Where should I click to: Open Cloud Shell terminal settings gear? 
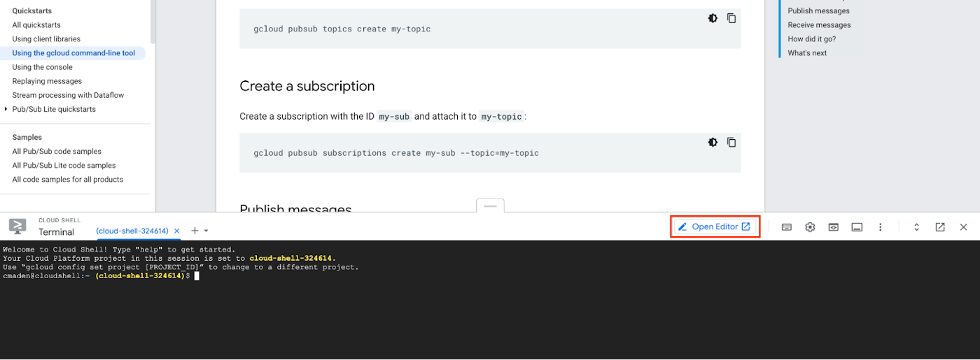pyautogui.click(x=810, y=227)
